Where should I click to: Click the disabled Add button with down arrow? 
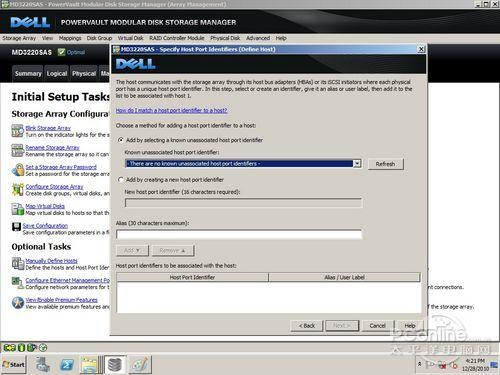click(x=132, y=250)
